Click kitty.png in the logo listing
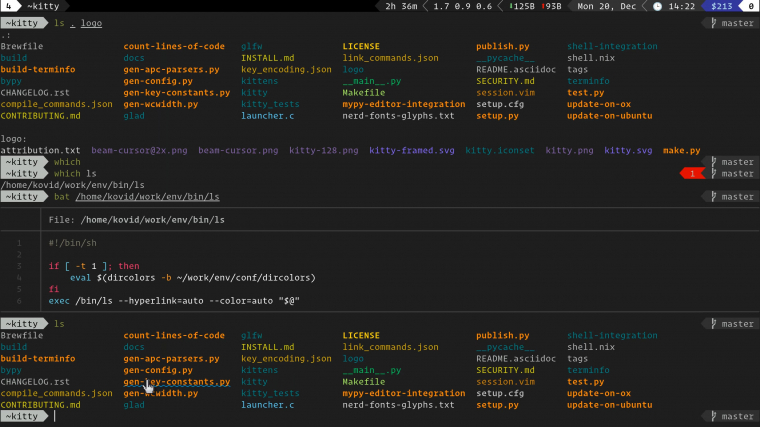The height and width of the screenshot is (427, 760). coord(569,150)
